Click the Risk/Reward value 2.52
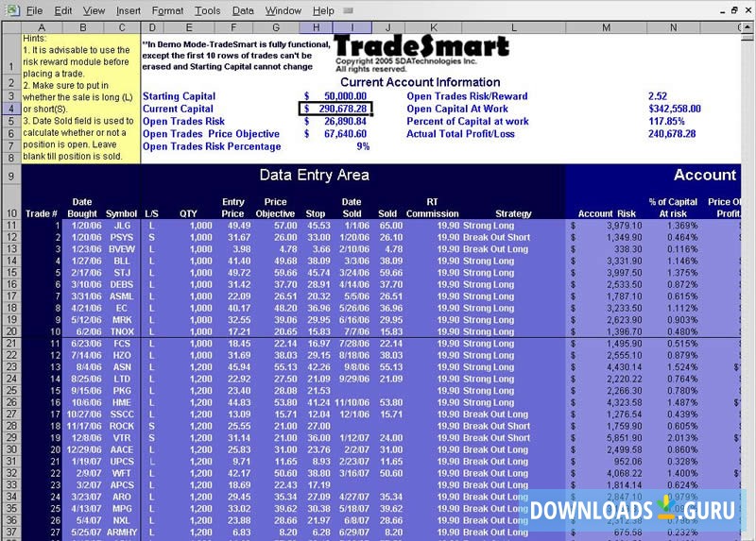The height and width of the screenshot is (541, 756). click(658, 96)
